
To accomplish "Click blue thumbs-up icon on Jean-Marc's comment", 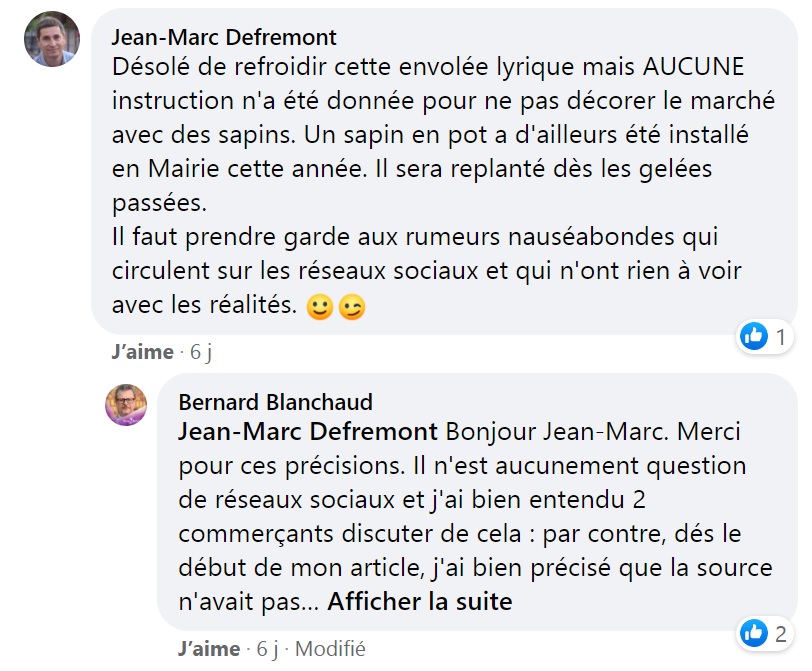I will pyautogui.click(x=753, y=338).
